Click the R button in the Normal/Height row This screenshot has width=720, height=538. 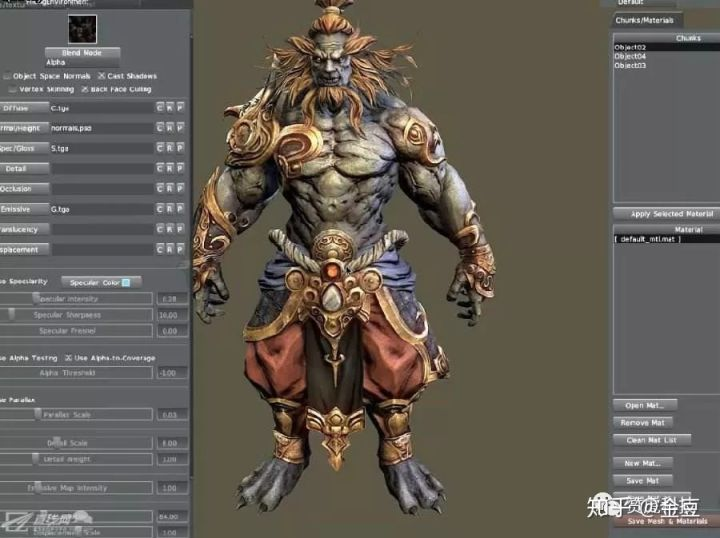pos(170,128)
